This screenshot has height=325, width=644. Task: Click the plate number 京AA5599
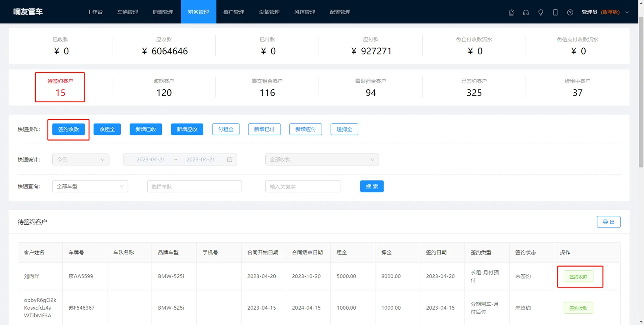[81, 276]
